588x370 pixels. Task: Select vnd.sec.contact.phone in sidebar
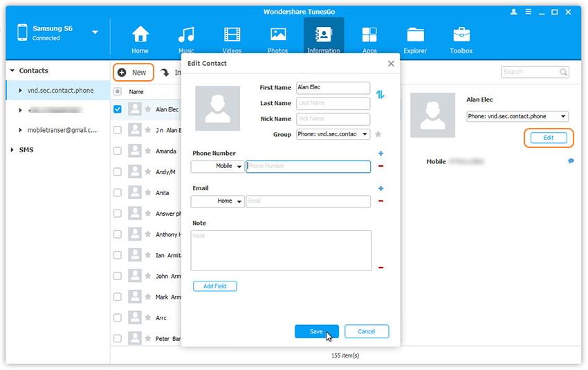pyautogui.click(x=56, y=91)
